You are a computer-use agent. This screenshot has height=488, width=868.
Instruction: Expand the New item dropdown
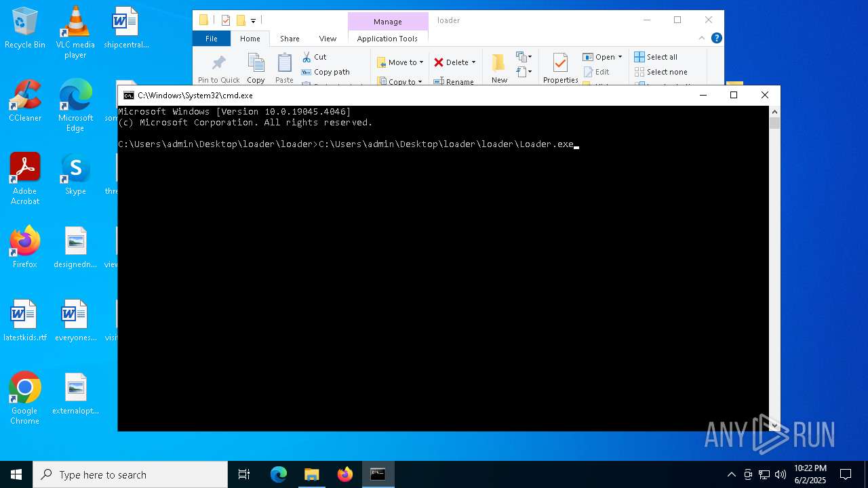click(524, 57)
